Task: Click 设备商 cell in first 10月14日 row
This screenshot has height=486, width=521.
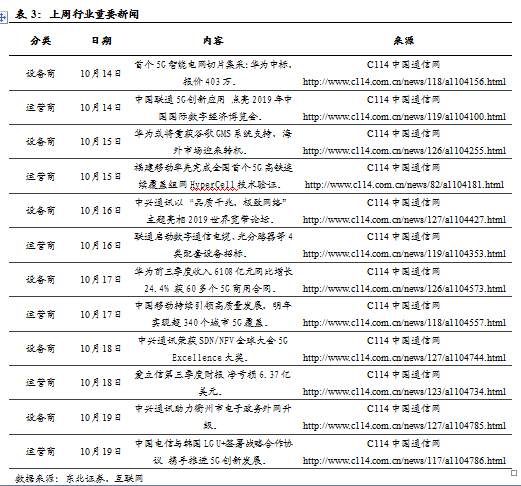Action: click(x=41, y=73)
